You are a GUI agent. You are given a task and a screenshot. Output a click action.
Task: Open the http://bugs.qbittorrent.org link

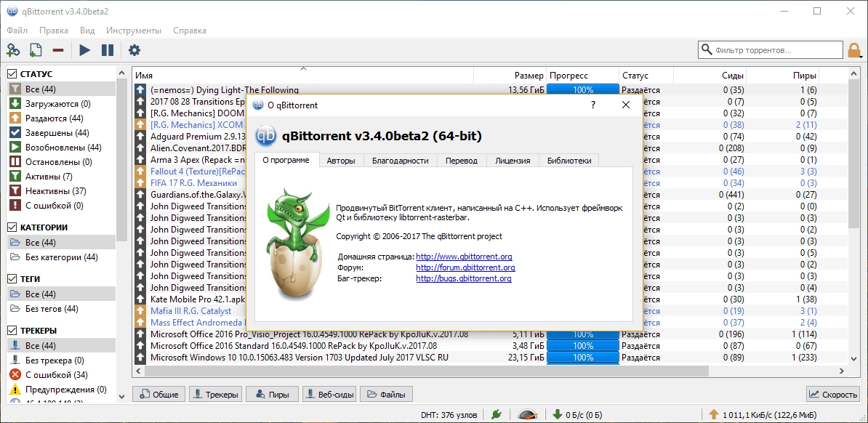[x=463, y=278]
